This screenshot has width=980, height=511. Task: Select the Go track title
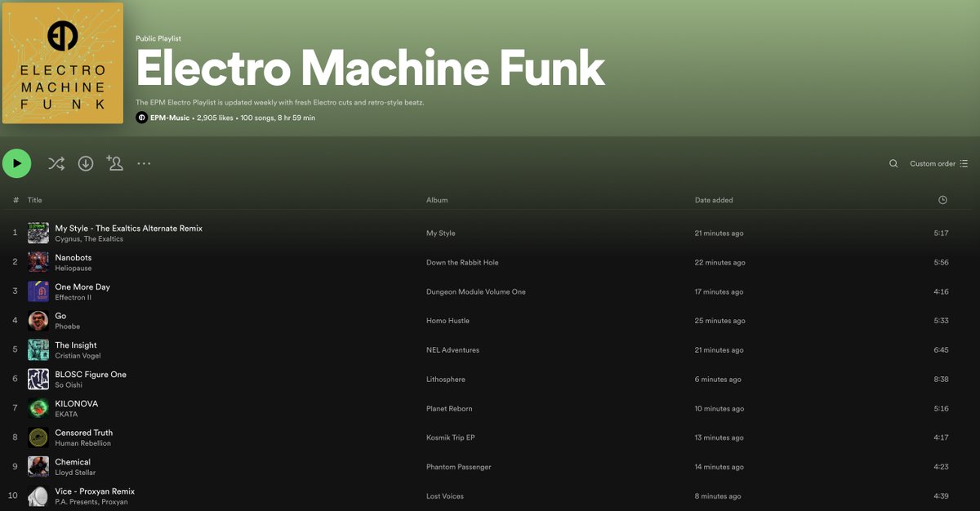coord(60,316)
